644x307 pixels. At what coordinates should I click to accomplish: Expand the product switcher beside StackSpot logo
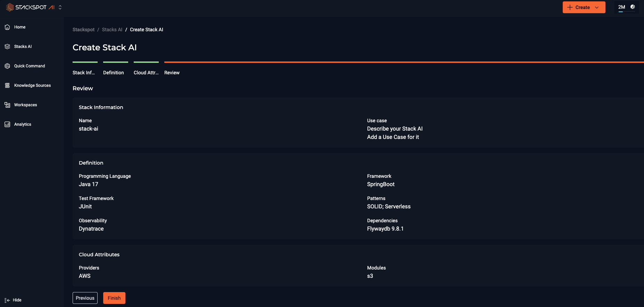tap(60, 7)
